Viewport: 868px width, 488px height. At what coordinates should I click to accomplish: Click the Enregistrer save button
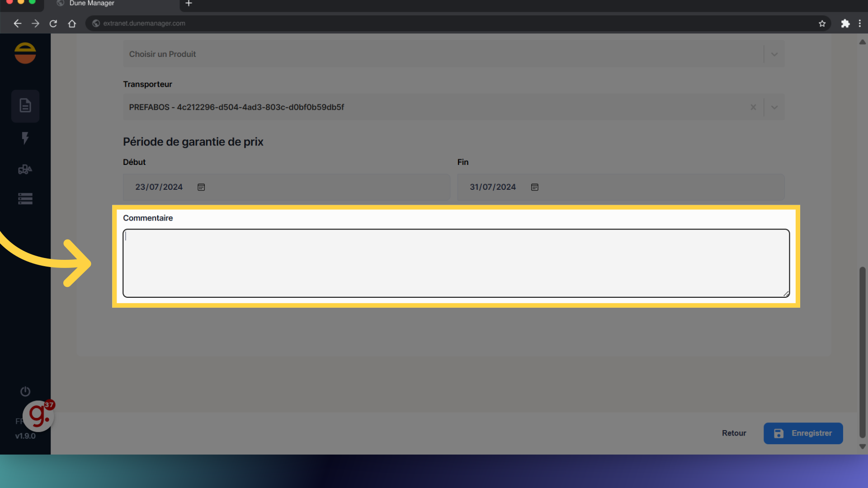pyautogui.click(x=803, y=433)
